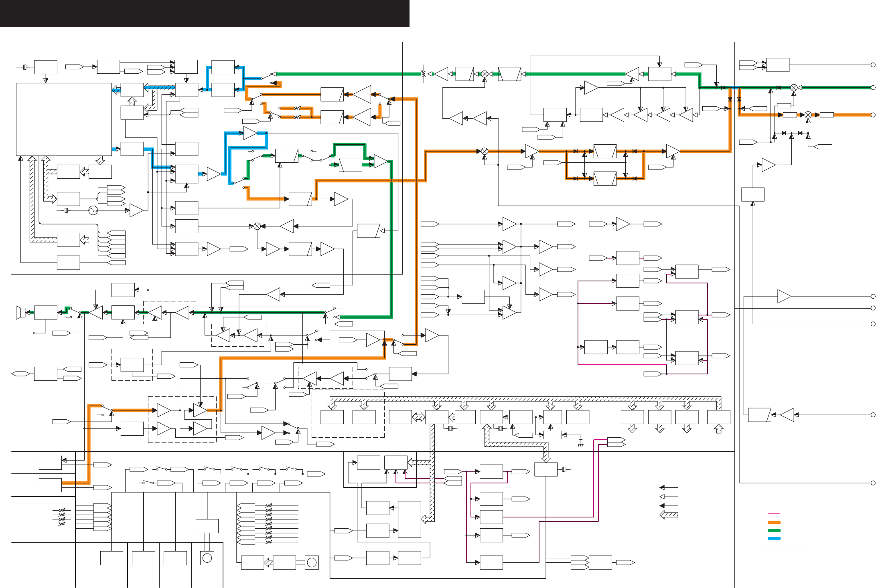This screenshot has height=588, width=876.
Task: Click the speaker symbol on the green line
Action: pyautogui.click(x=20, y=313)
